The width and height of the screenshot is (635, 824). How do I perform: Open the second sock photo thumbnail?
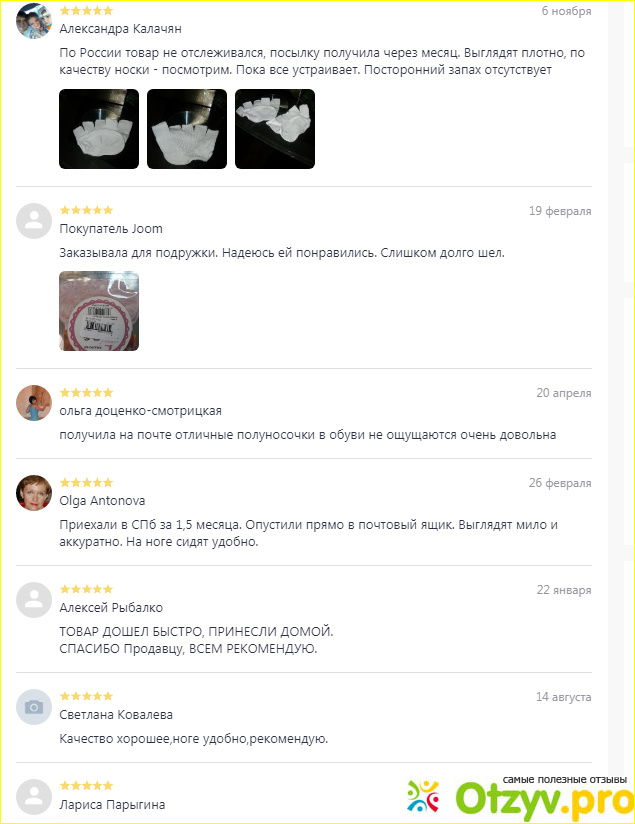tap(187, 129)
